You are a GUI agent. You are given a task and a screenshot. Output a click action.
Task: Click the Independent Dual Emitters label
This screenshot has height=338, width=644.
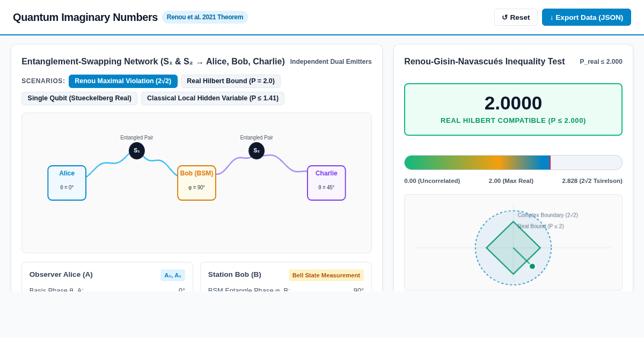(331, 62)
